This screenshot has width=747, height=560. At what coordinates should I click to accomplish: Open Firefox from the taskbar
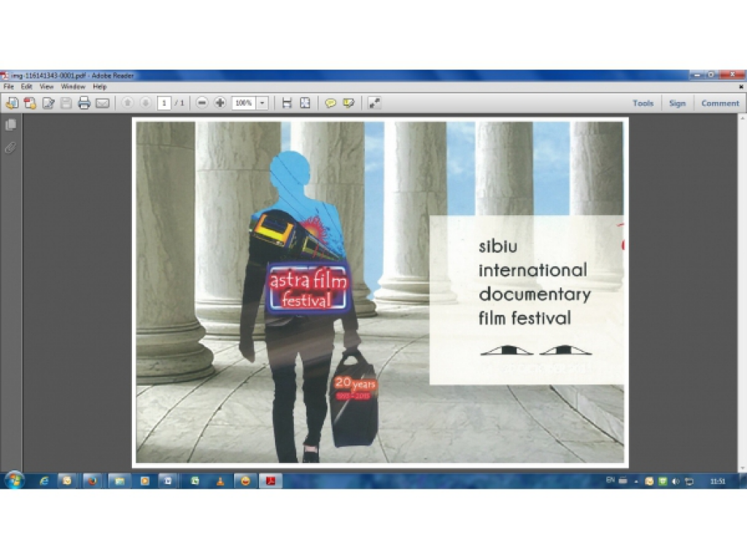coord(93,481)
